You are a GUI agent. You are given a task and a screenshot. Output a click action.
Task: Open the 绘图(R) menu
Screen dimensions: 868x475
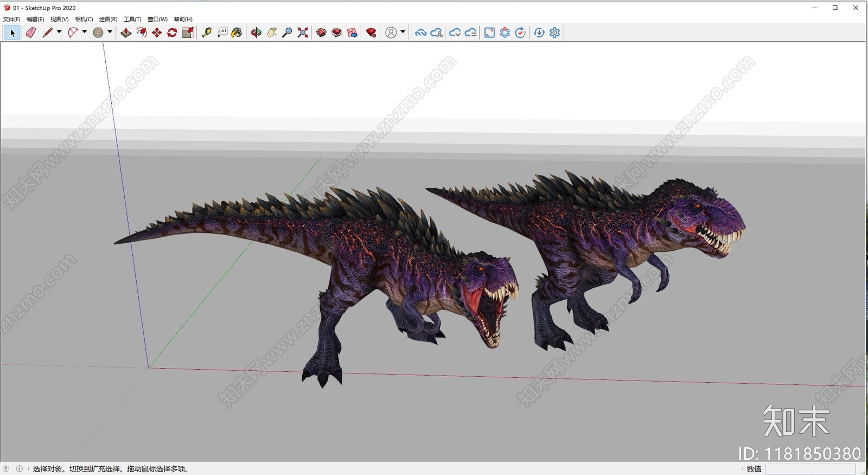[108, 19]
